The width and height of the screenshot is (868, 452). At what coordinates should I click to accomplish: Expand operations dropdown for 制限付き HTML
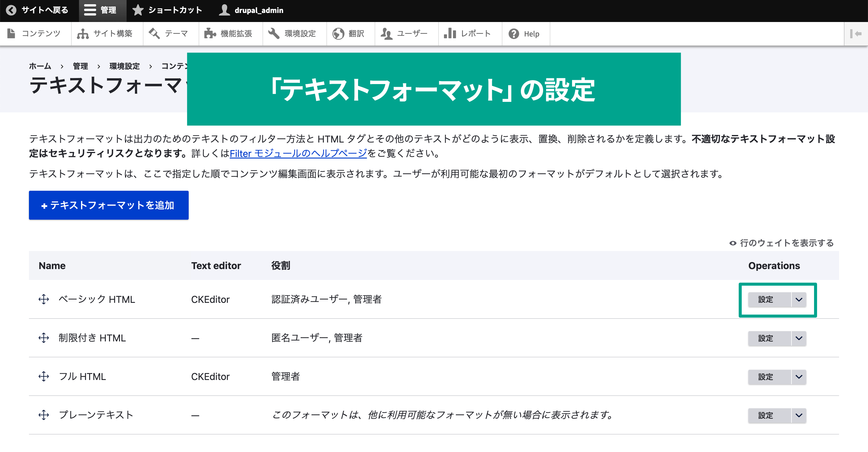tap(799, 338)
